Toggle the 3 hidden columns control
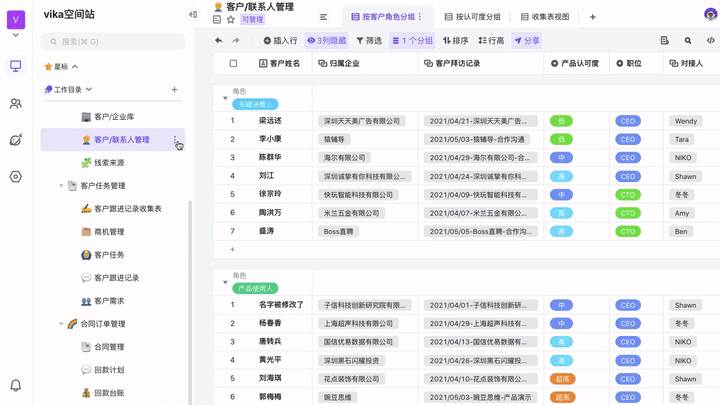The image size is (720, 405). coord(326,41)
